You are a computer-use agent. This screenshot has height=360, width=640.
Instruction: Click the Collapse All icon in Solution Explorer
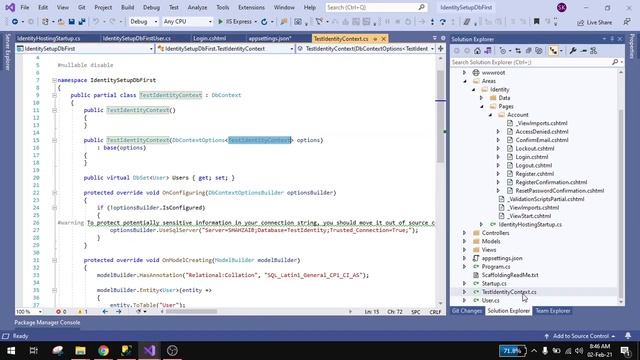click(x=528, y=51)
